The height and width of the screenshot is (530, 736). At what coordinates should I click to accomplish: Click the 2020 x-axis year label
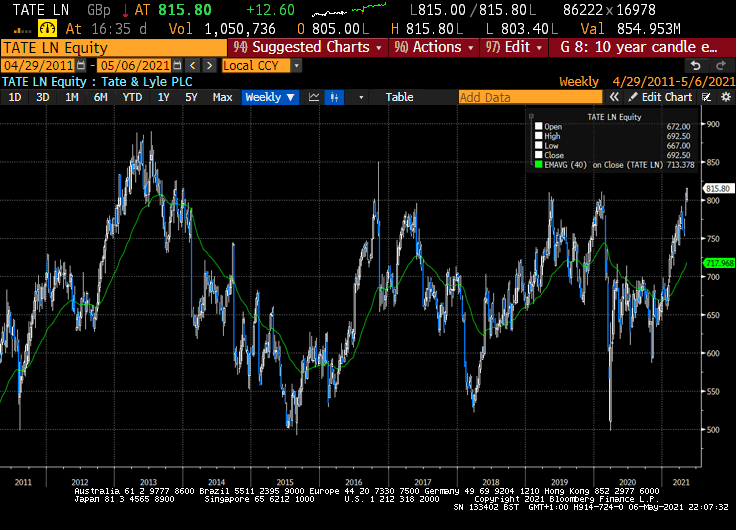627,482
